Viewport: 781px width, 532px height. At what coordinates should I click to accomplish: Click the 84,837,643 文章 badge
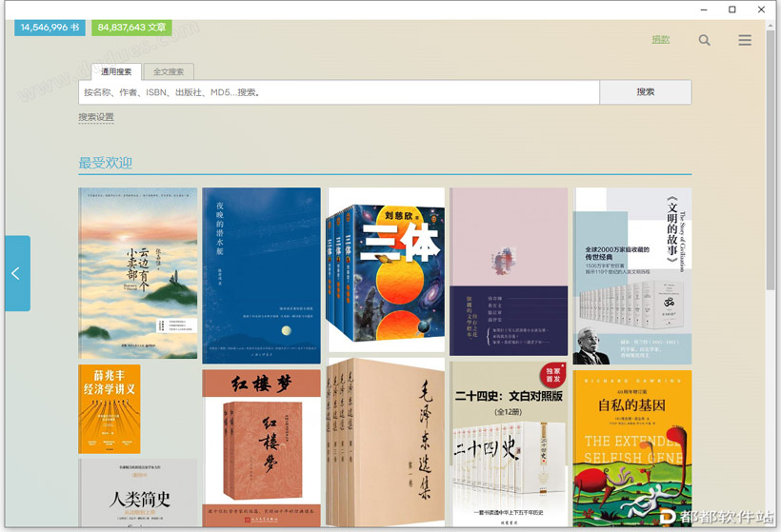click(x=132, y=28)
